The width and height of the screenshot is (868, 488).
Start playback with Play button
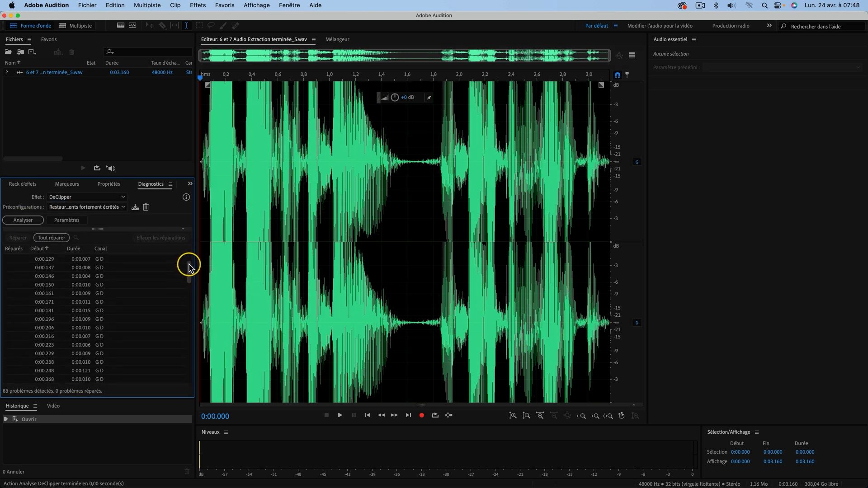click(x=340, y=415)
